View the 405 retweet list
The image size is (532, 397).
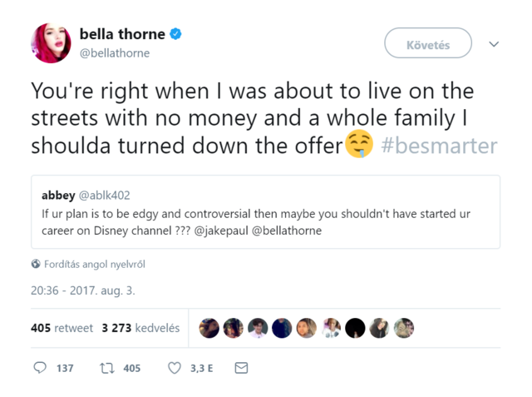coord(62,328)
